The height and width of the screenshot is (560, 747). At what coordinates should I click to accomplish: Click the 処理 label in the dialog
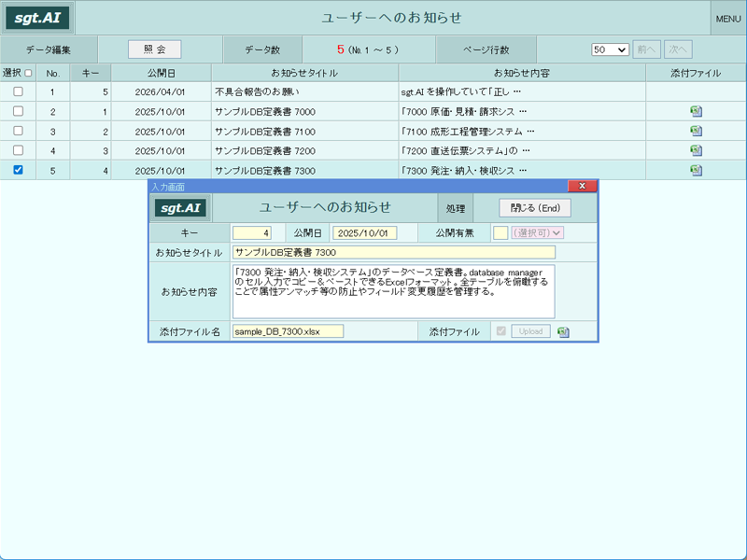456,208
